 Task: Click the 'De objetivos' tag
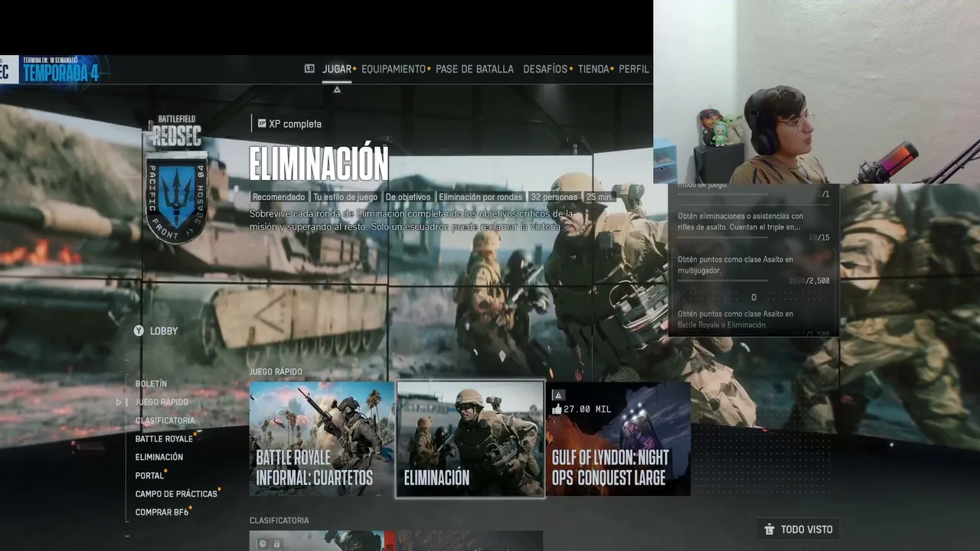point(408,197)
